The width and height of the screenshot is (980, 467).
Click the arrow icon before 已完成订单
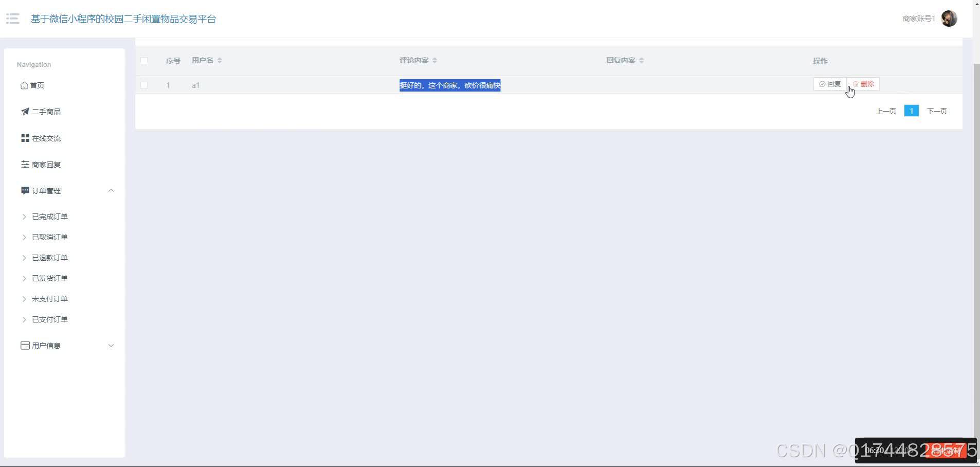click(24, 217)
